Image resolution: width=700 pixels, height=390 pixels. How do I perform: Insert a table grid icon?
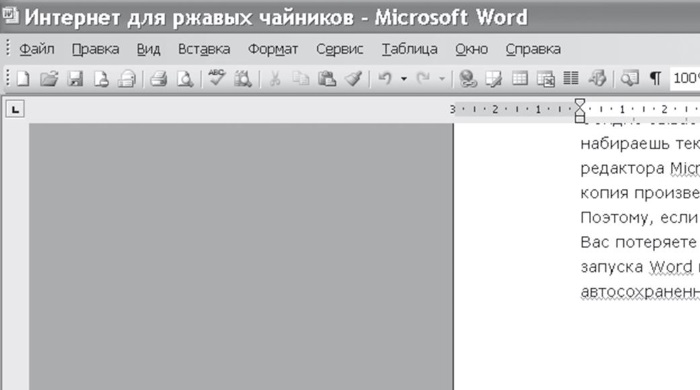(x=520, y=79)
